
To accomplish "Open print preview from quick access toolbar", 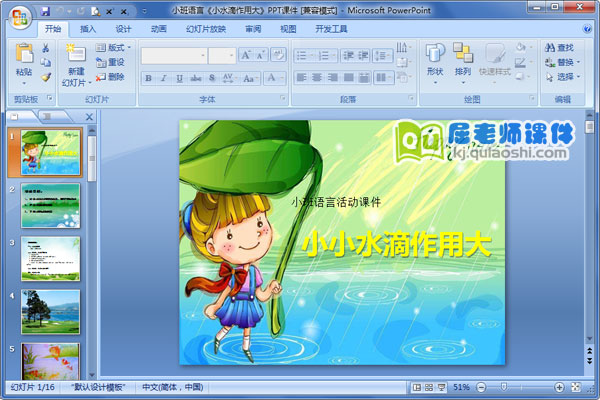I will [96, 11].
